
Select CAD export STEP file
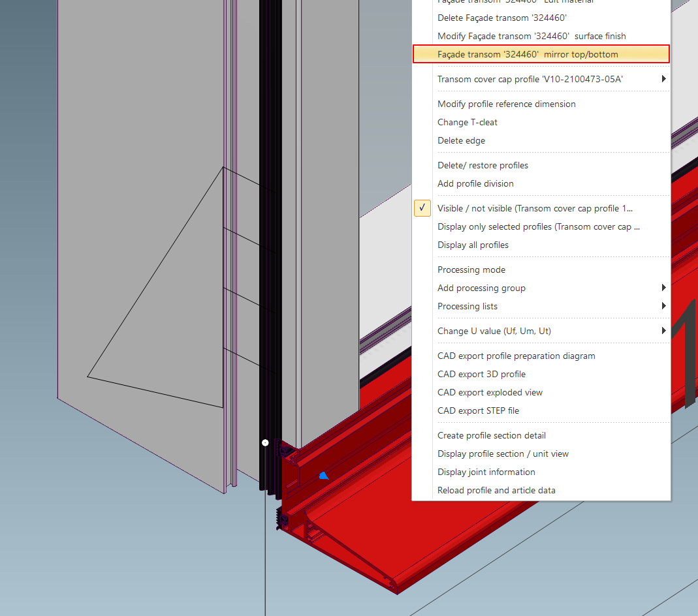click(x=478, y=410)
